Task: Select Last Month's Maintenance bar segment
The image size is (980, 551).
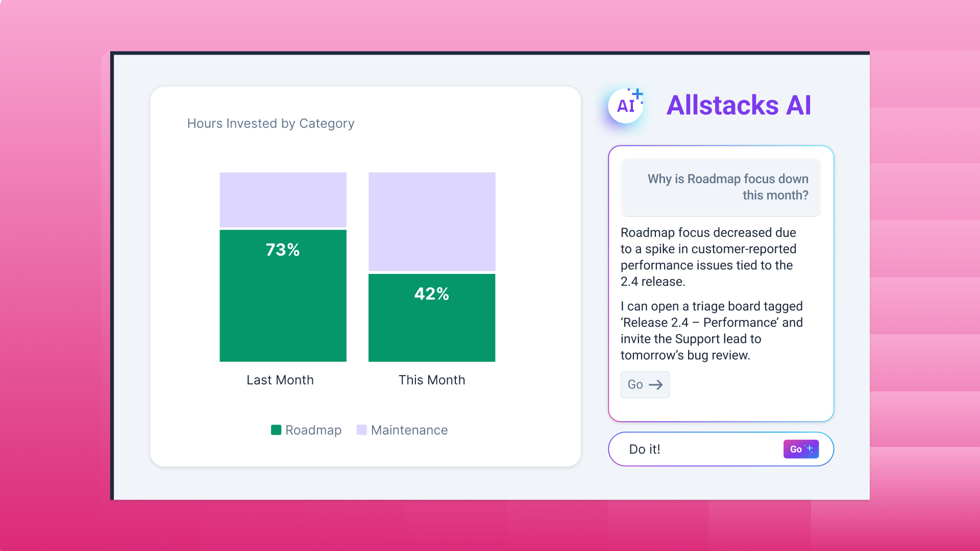Action: pos(283,199)
